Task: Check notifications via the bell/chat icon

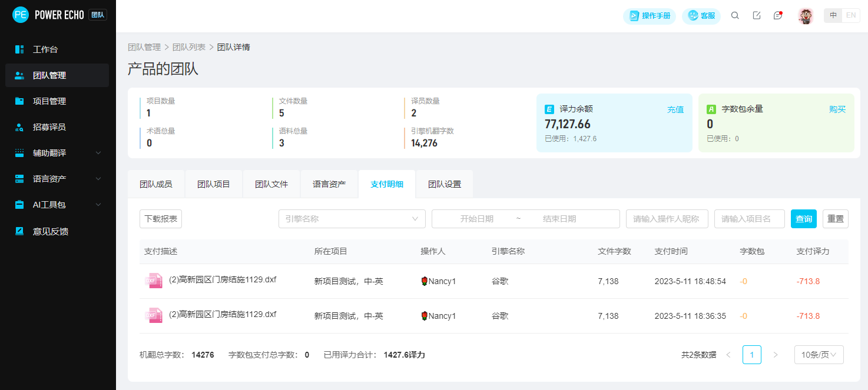Action: [777, 15]
